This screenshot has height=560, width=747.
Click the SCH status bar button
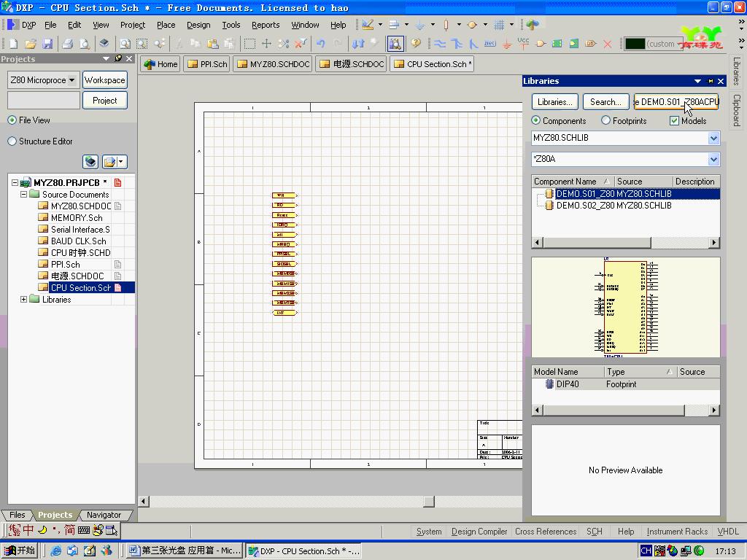tap(594, 532)
